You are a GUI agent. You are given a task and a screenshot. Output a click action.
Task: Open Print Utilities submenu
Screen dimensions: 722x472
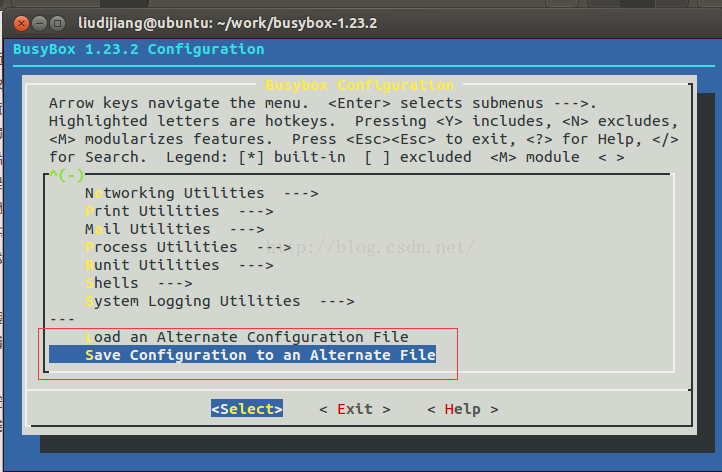pos(179,211)
